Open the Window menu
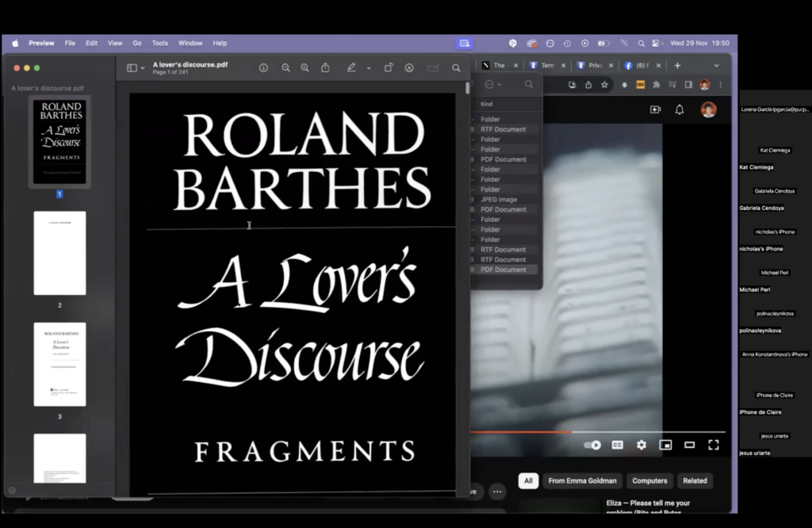The height and width of the screenshot is (528, 812). pyautogui.click(x=190, y=44)
